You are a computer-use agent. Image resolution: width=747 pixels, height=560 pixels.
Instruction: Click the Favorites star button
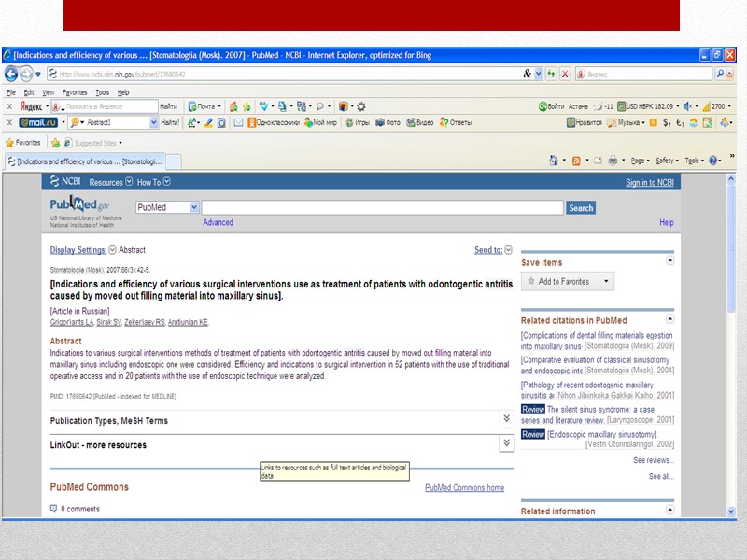(x=22, y=143)
